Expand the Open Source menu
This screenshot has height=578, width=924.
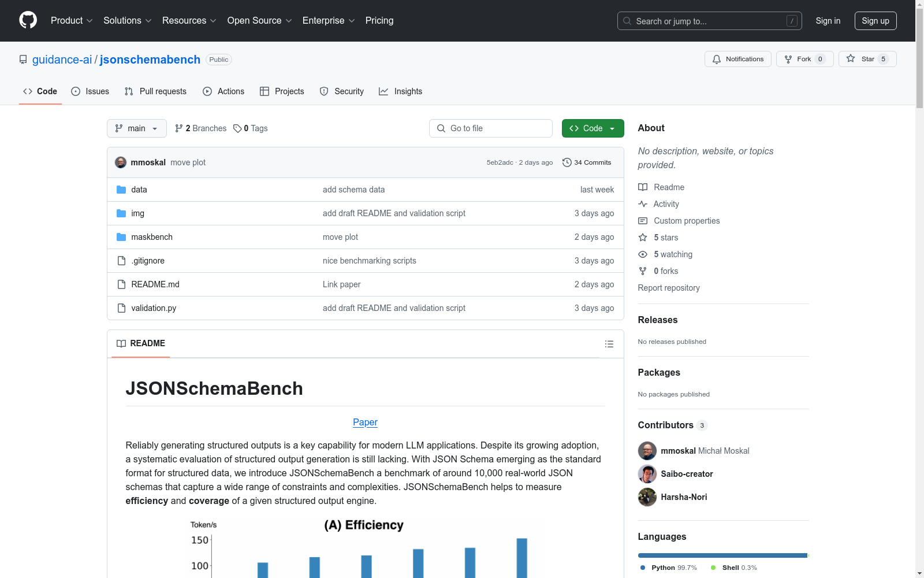coord(260,21)
